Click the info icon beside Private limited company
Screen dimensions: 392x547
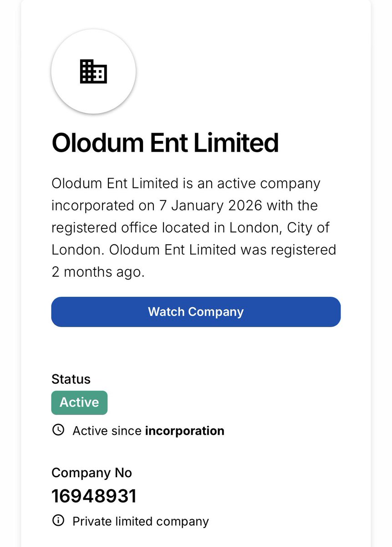coord(58,521)
